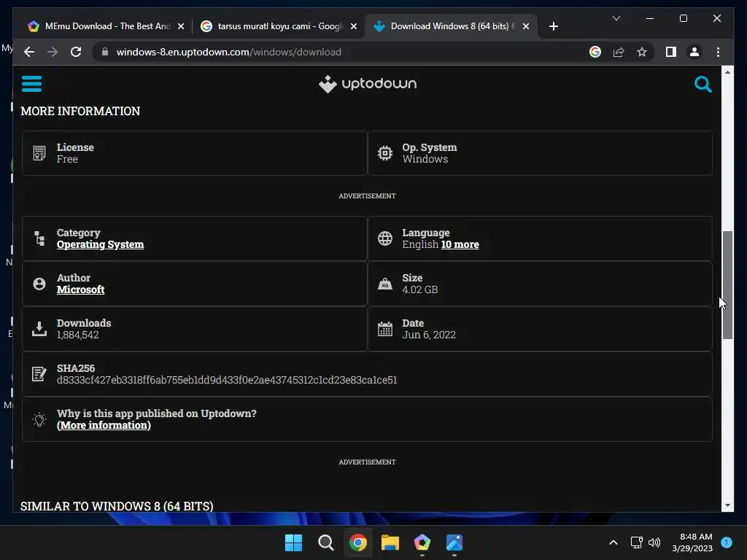Open the Chrome side panel
This screenshot has width=747, height=560.
(671, 52)
